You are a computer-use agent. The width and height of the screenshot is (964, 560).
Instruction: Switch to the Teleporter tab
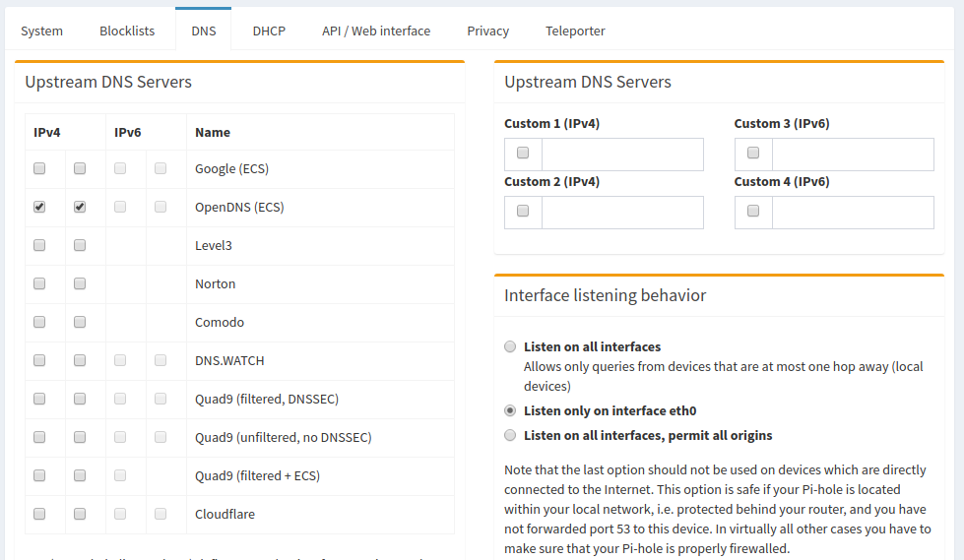click(x=575, y=31)
